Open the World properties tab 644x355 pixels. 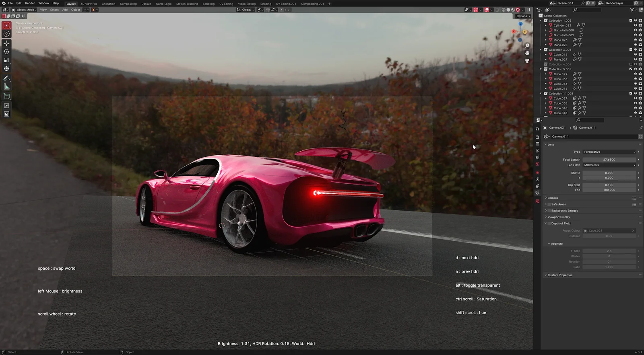pos(537,164)
